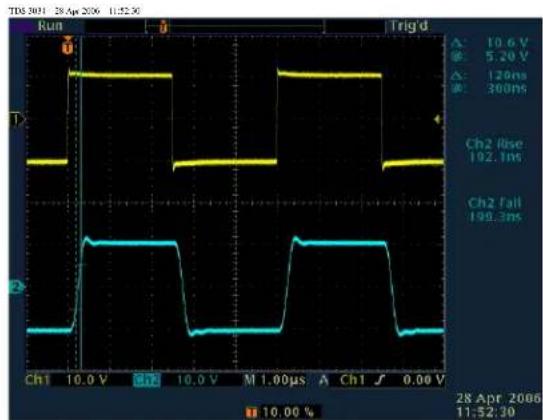Click the yellow trigger level arrow
Image resolution: width=543 pixels, height=420 pixels.
point(437,119)
